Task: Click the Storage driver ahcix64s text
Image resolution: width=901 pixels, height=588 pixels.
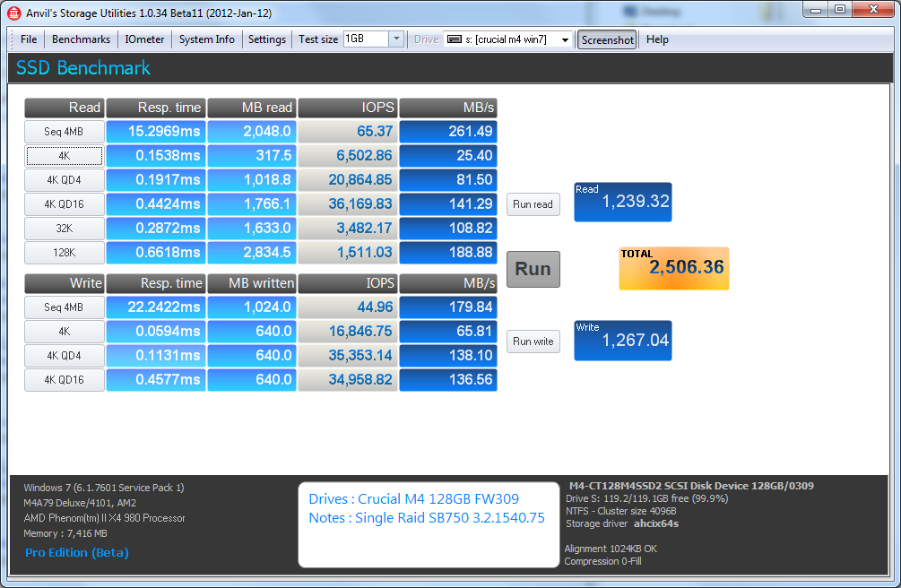Action: (x=622, y=523)
